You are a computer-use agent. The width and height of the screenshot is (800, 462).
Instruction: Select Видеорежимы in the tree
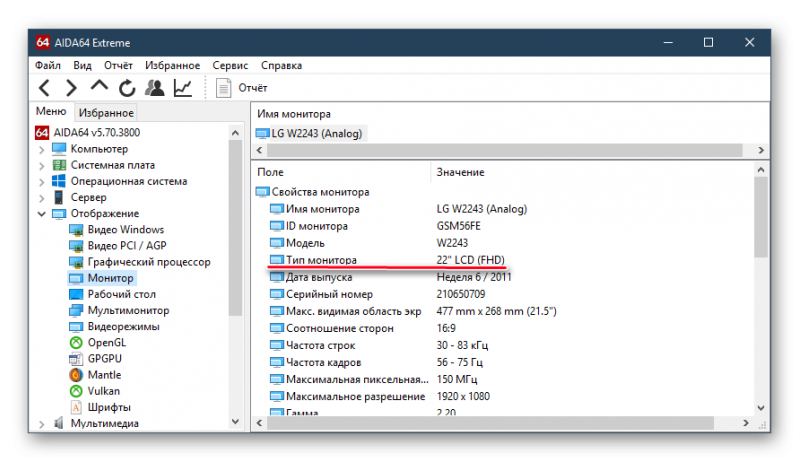123,326
